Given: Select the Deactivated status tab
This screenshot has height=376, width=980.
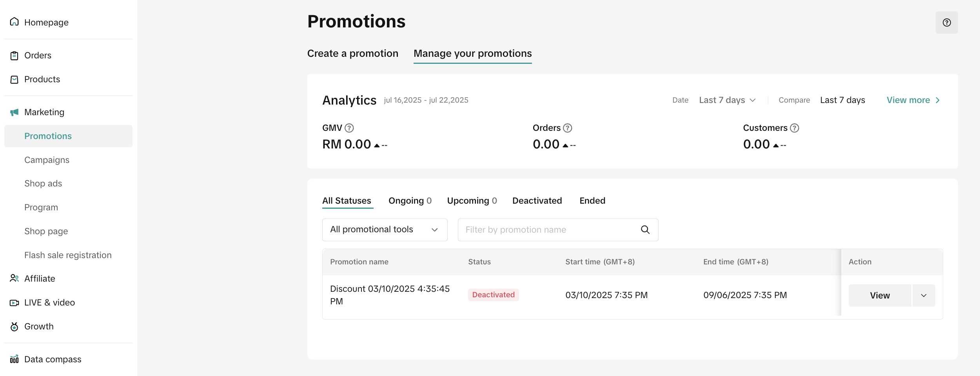Looking at the screenshot, I should pyautogui.click(x=537, y=201).
